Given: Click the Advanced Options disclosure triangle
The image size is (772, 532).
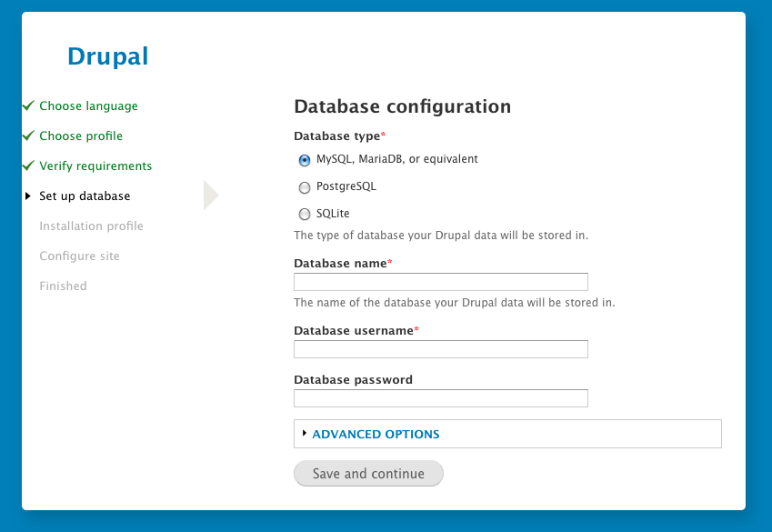Looking at the screenshot, I should [305, 434].
